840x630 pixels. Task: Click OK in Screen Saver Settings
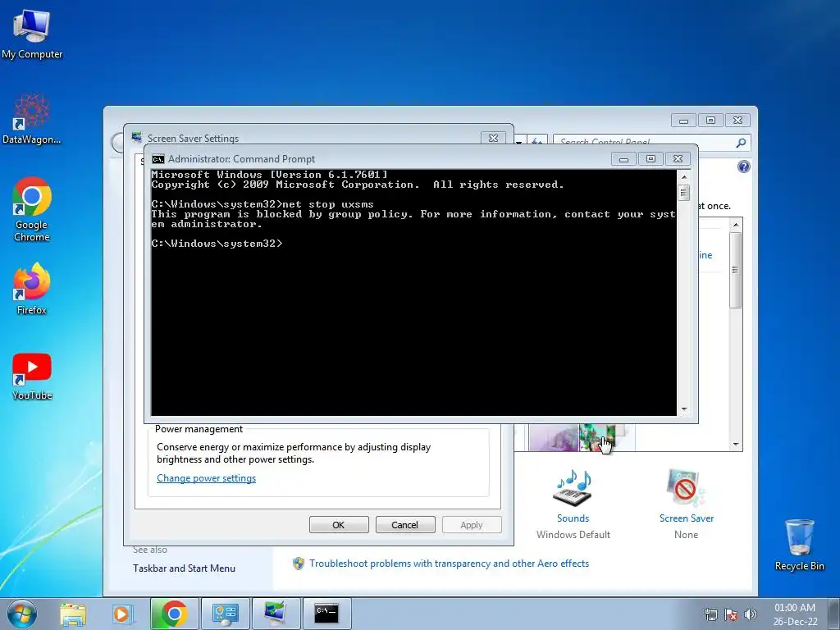pos(339,525)
